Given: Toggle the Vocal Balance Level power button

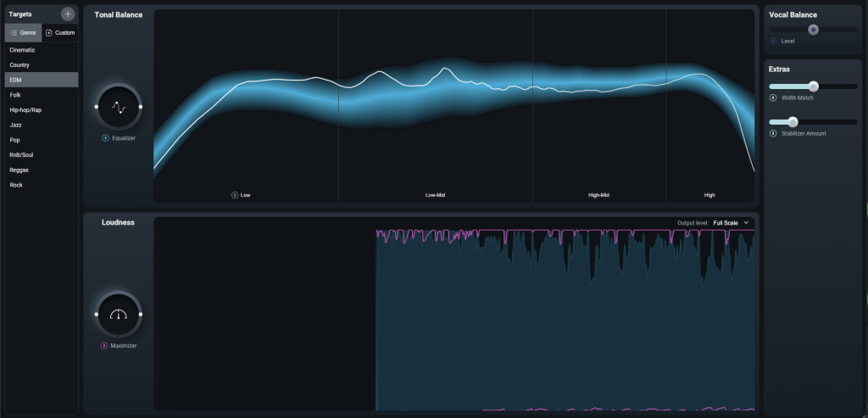Looking at the screenshot, I should 773,41.
